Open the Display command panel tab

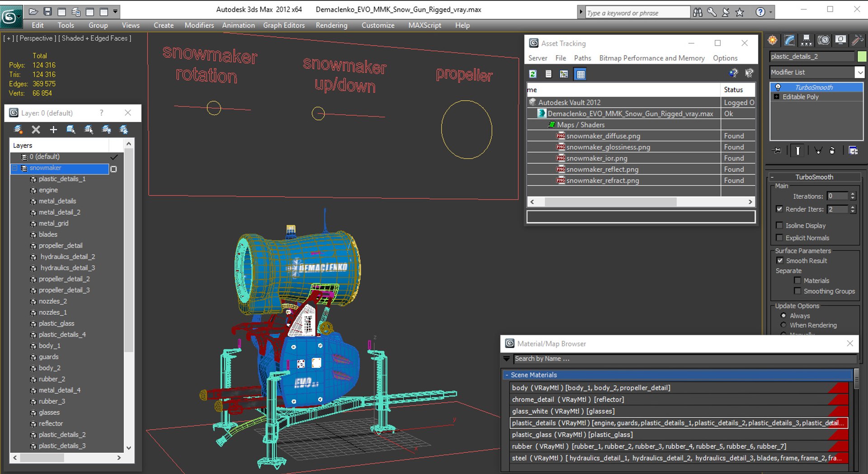(x=840, y=40)
